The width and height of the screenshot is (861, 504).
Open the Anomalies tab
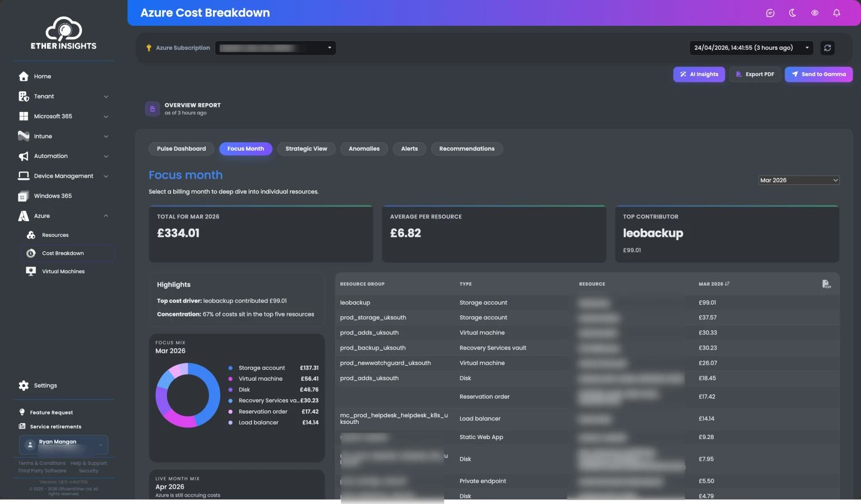[364, 149]
